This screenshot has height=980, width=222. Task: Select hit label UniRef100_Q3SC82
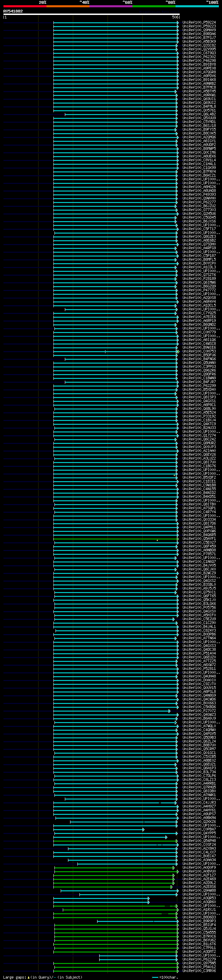click(x=199, y=45)
